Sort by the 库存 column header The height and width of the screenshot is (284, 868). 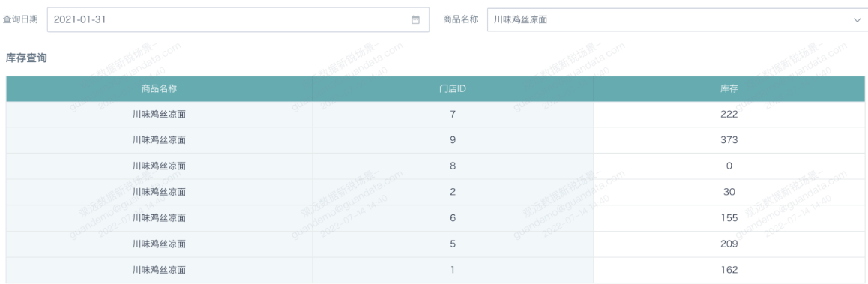coord(729,88)
